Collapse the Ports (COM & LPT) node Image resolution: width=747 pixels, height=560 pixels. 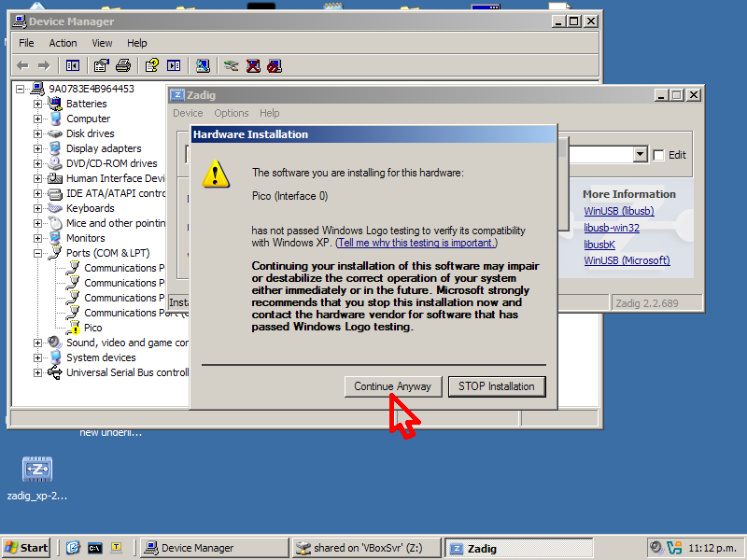(38, 253)
